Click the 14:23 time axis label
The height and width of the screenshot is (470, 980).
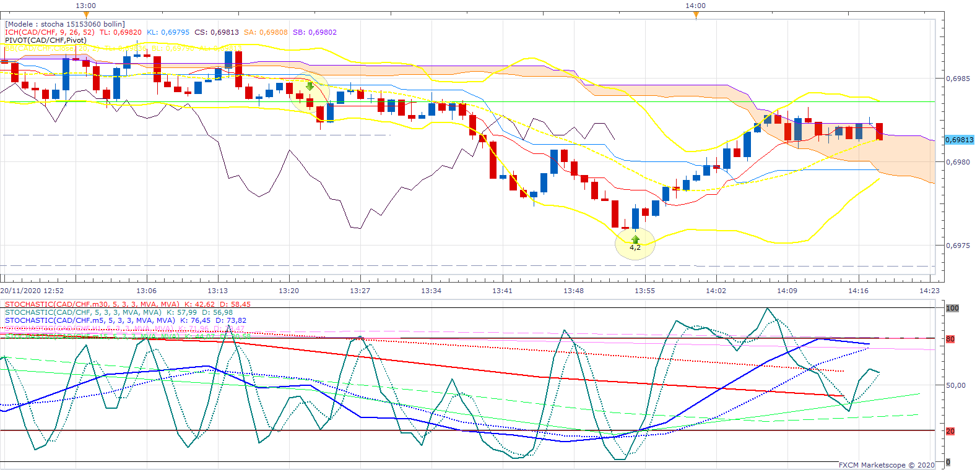[929, 291]
